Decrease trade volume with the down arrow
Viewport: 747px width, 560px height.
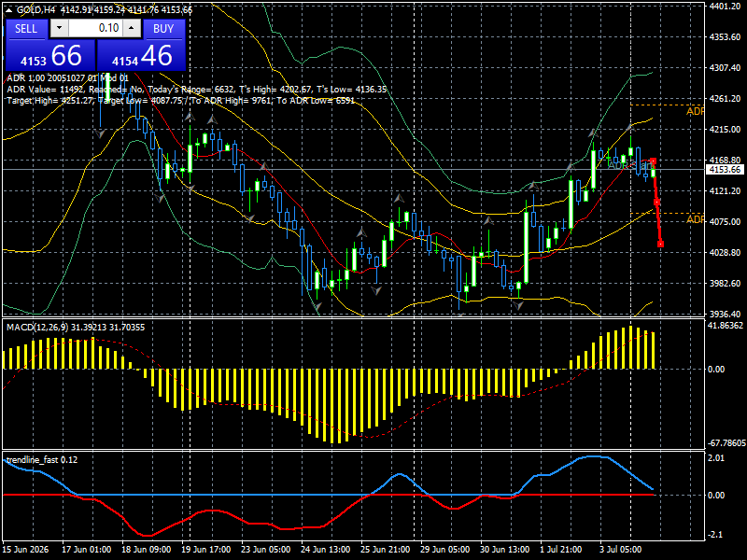pos(59,28)
